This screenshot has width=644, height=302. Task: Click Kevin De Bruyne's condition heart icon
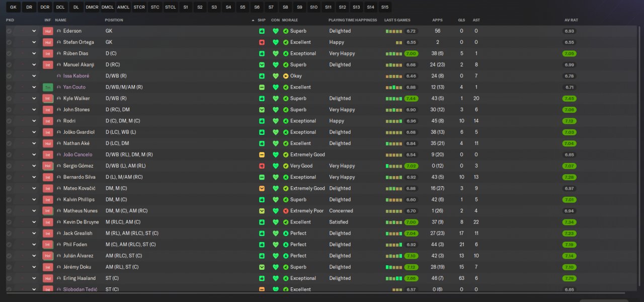coord(275,222)
